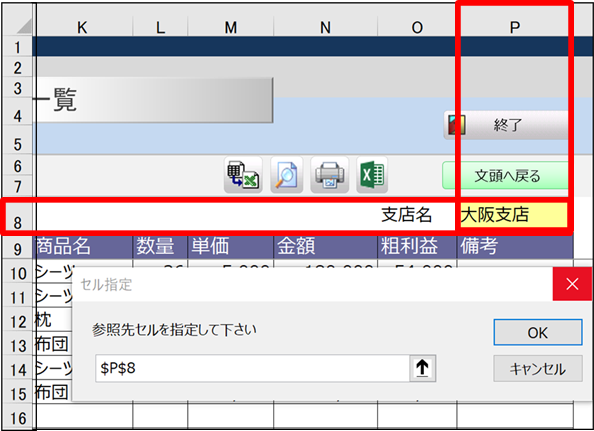The image size is (594, 431).
Task: Confirm with the OK button
Action: (538, 333)
